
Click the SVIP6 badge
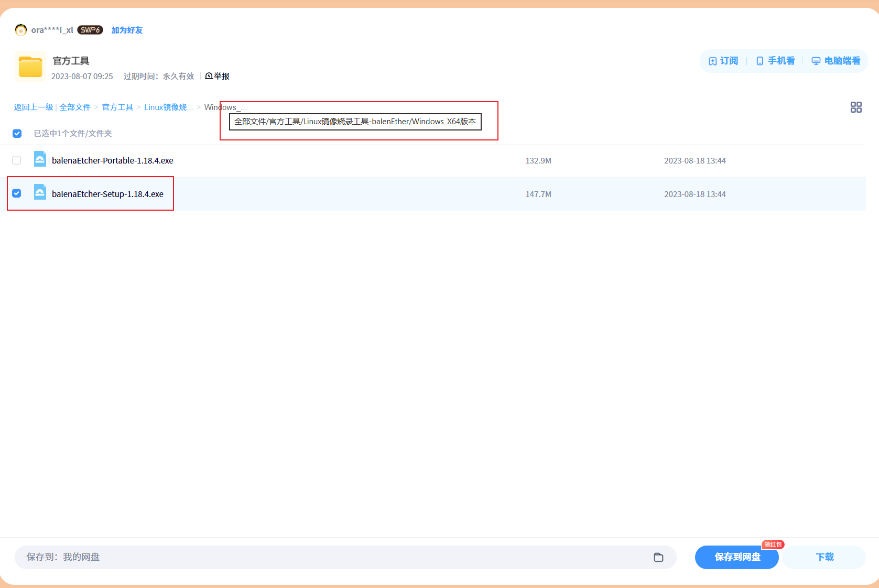[x=90, y=30]
